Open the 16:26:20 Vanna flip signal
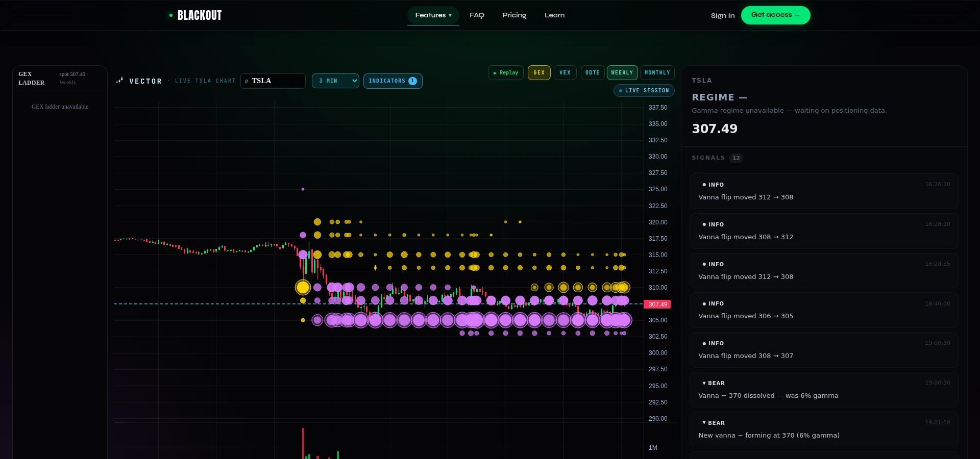This screenshot has height=459, width=980. click(824, 191)
